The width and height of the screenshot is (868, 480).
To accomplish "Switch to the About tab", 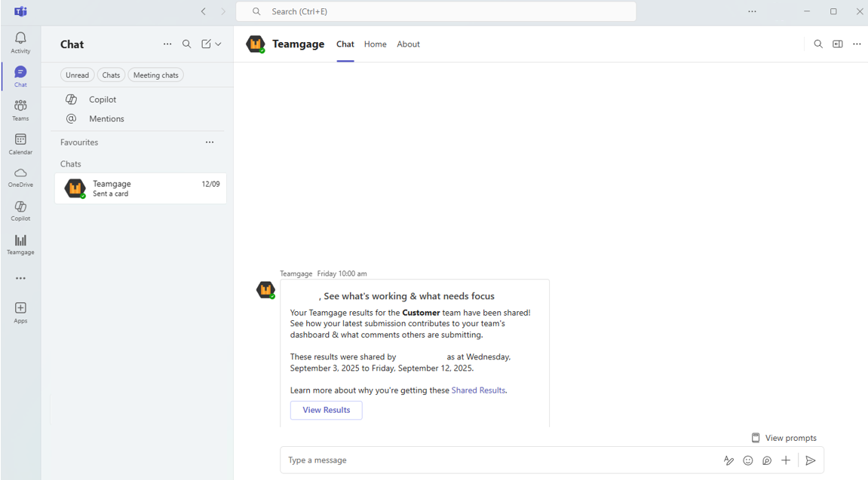I will click(x=408, y=44).
